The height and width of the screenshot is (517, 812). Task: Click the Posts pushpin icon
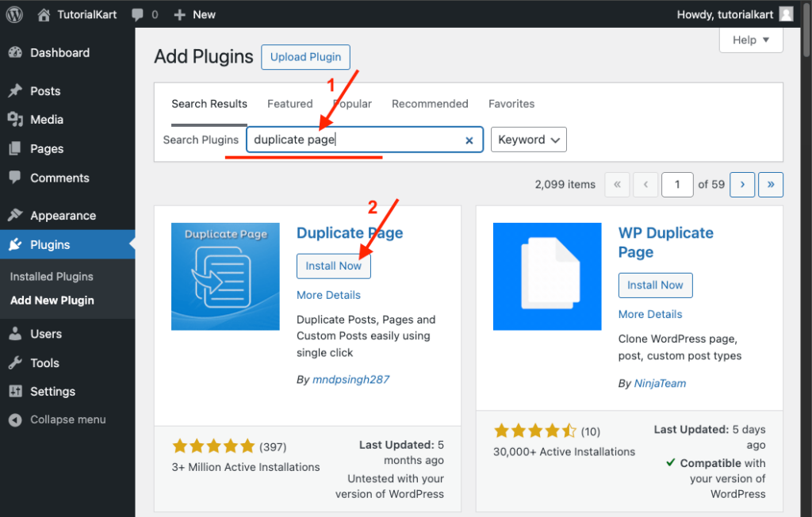click(x=15, y=90)
